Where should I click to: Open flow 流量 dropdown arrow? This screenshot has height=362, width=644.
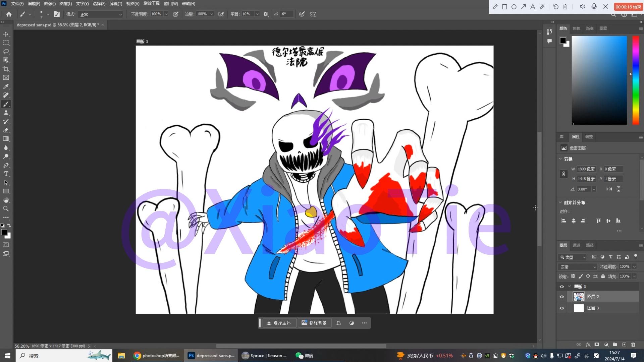pos(211,14)
